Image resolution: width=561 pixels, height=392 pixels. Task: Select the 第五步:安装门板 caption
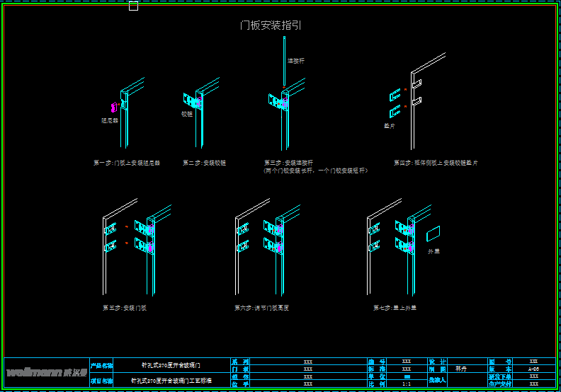[x=125, y=308]
